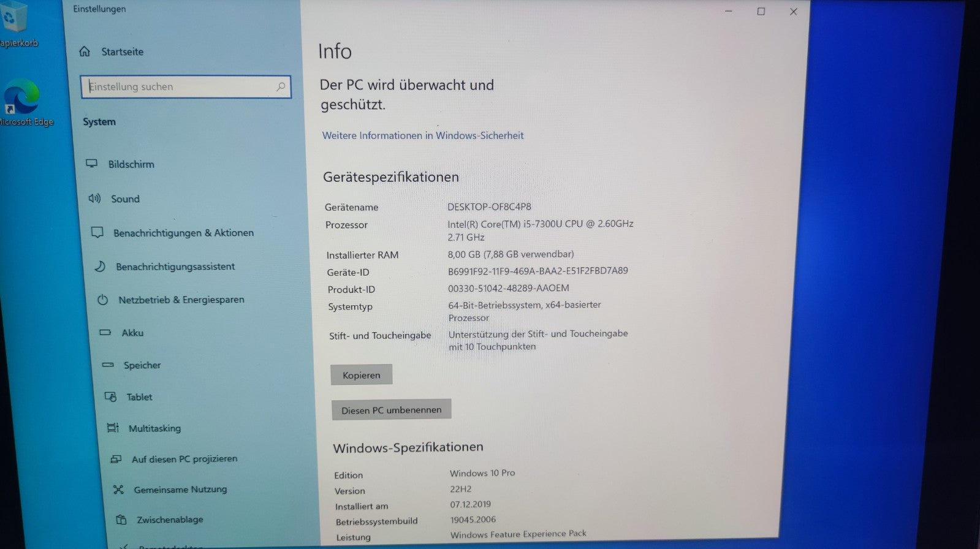Click the search magnifier in Einstellung suchen
The image size is (980, 549).
pos(281,87)
